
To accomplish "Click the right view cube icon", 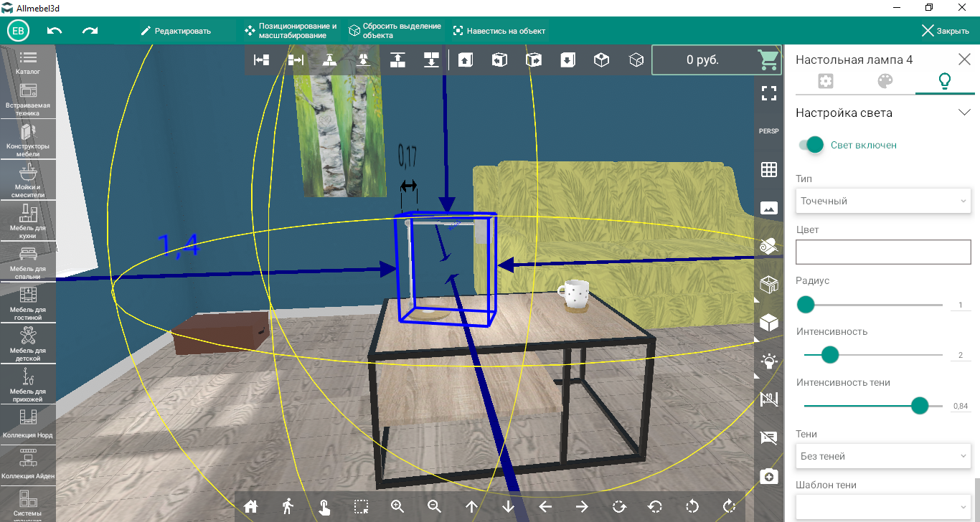I will coord(534,60).
